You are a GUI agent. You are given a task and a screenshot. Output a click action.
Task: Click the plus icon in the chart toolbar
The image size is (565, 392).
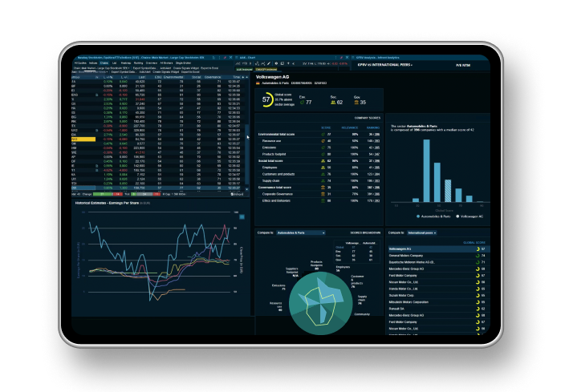coord(288,63)
